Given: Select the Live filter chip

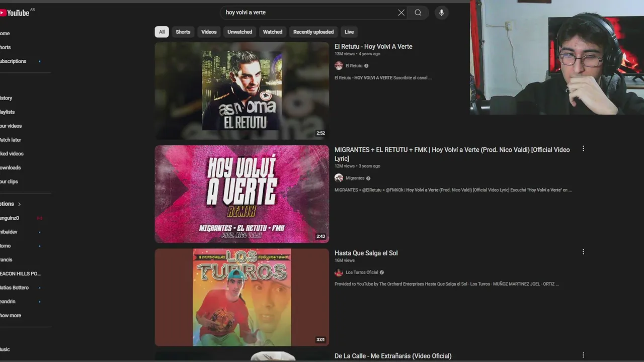Looking at the screenshot, I should click(x=349, y=32).
